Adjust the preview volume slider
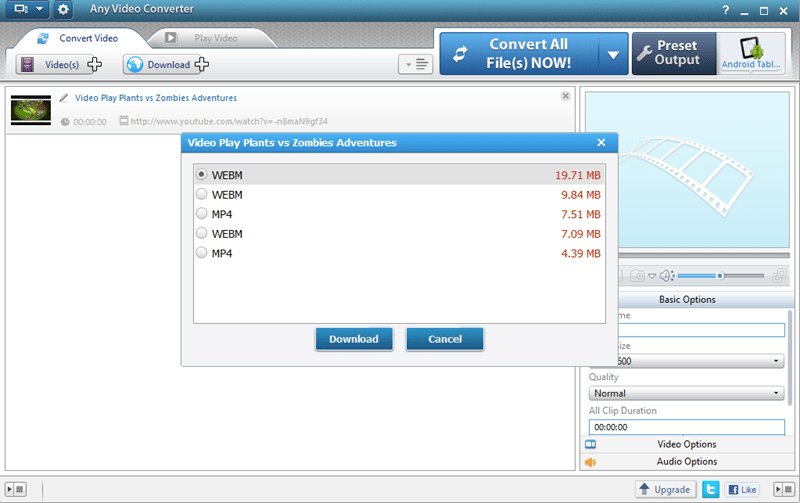This screenshot has height=503, width=800. pyautogui.click(x=720, y=276)
